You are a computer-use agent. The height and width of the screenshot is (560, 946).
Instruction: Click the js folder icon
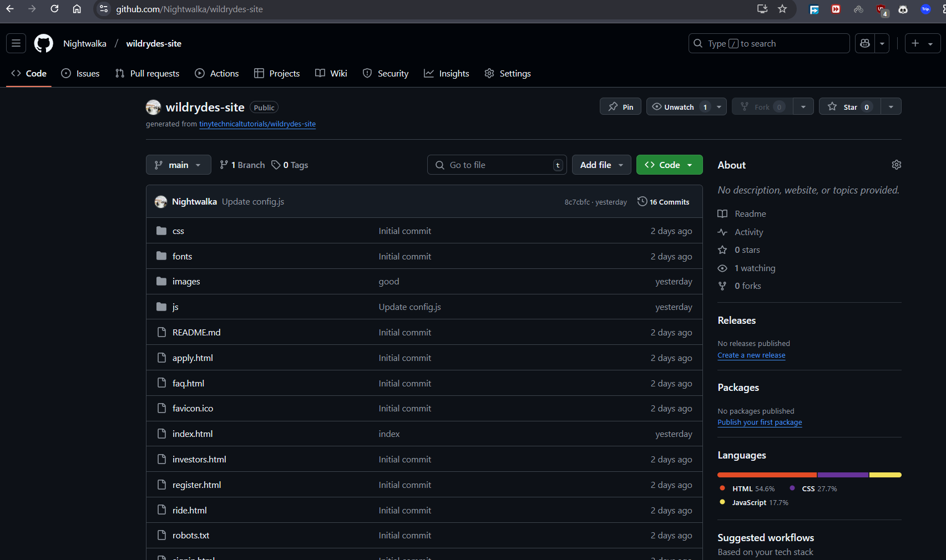point(161,307)
